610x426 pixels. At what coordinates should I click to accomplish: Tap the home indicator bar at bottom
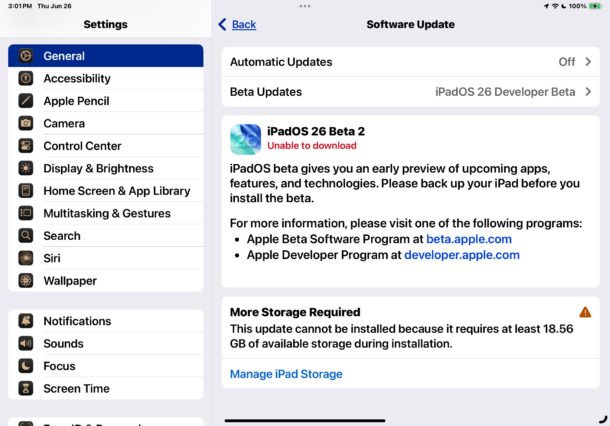point(305,421)
